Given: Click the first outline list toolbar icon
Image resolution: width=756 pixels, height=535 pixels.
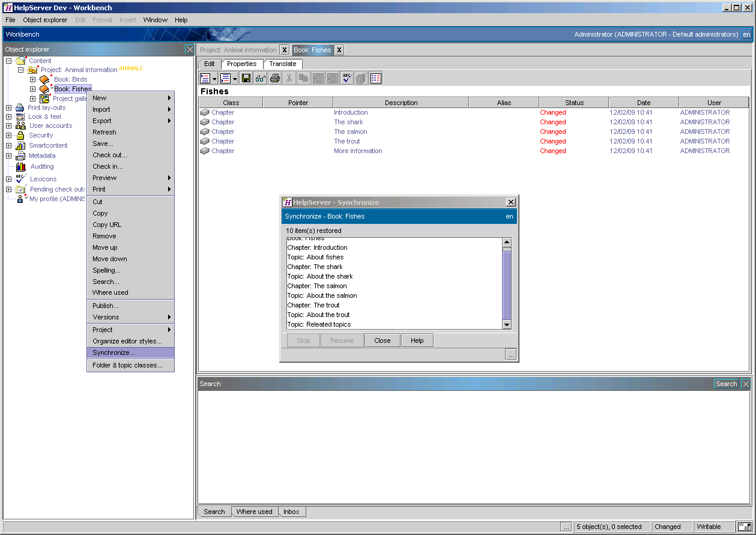Looking at the screenshot, I should point(205,78).
